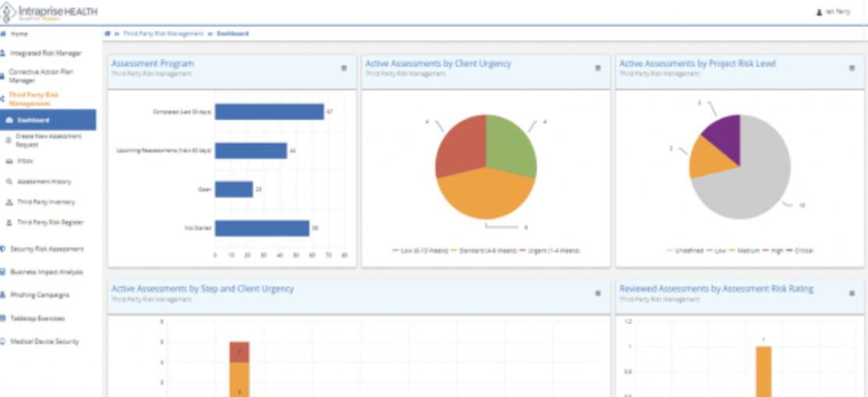Click the Phishing Campaigns person icon
This screenshot has height=397, width=868.
(x=3, y=295)
